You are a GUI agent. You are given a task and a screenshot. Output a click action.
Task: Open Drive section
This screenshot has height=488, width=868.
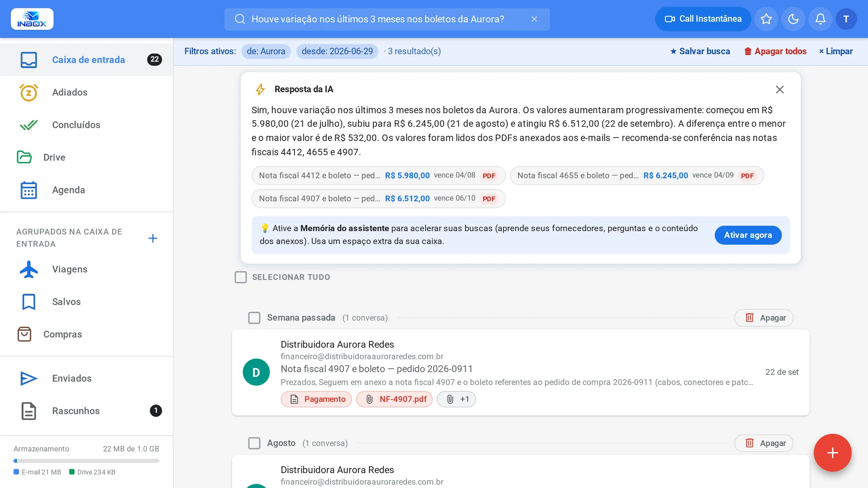pos(87,158)
